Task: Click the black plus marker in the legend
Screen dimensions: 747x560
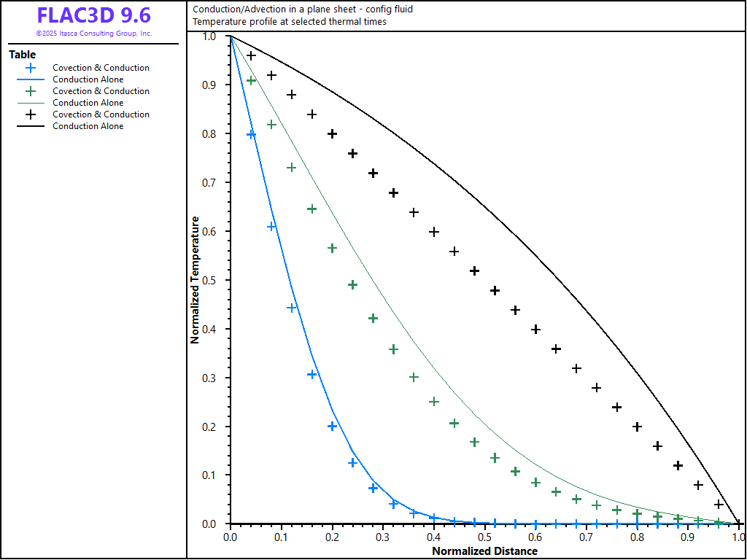Action: [30, 114]
